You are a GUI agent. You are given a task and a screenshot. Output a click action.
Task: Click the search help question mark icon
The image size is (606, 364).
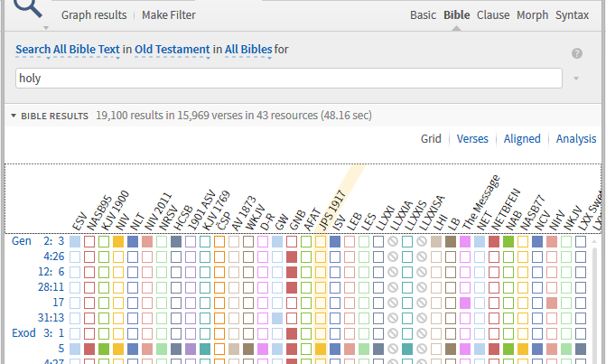(577, 53)
